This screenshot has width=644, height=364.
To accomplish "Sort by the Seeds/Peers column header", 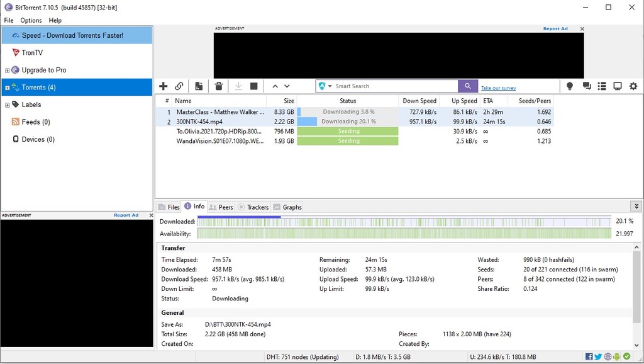I will coord(531,101).
